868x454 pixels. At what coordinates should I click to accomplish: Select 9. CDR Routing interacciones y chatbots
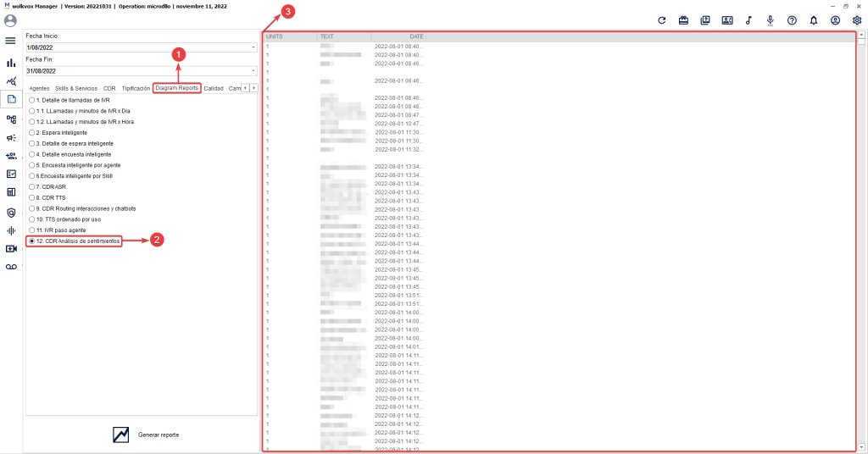(82, 208)
